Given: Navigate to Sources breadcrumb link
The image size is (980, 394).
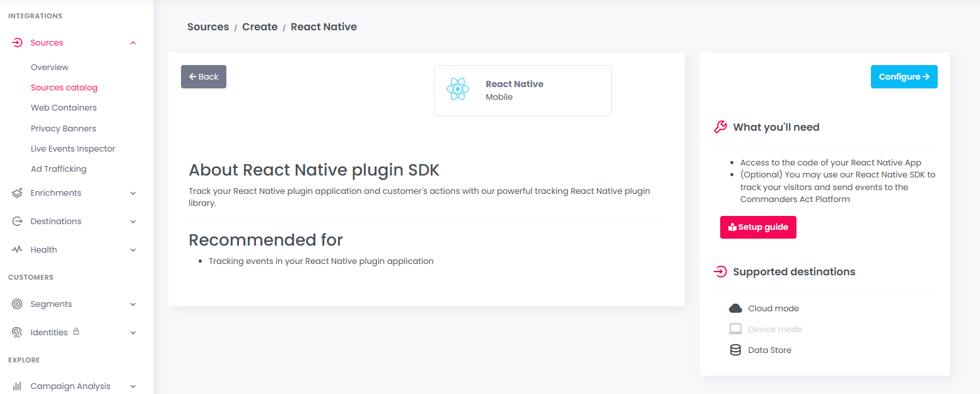Looking at the screenshot, I should 208,27.
